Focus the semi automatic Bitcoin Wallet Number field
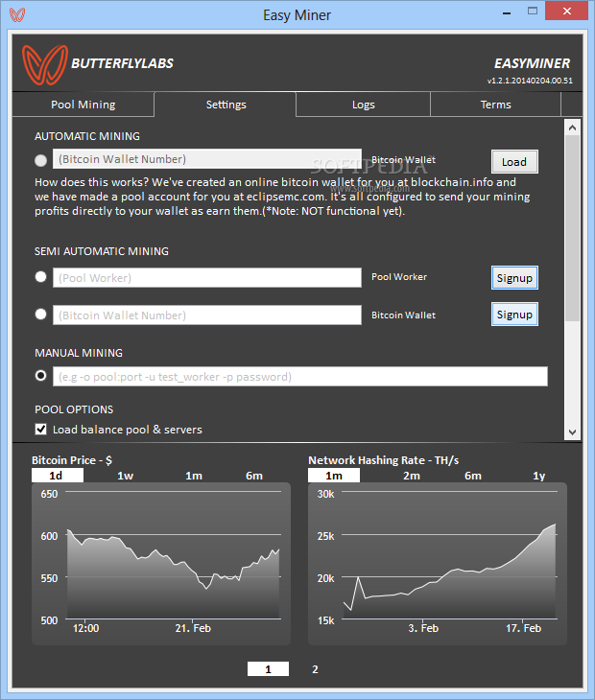This screenshot has height=700, width=595. [207, 315]
